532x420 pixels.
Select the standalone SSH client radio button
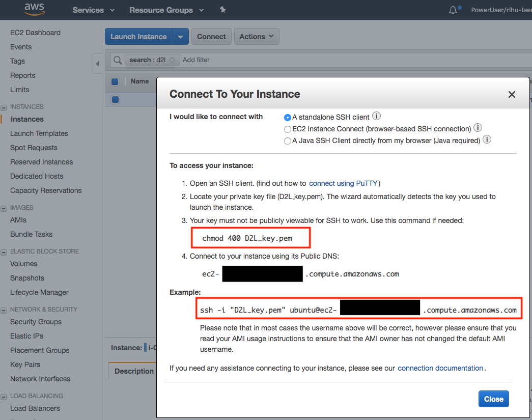(x=288, y=117)
